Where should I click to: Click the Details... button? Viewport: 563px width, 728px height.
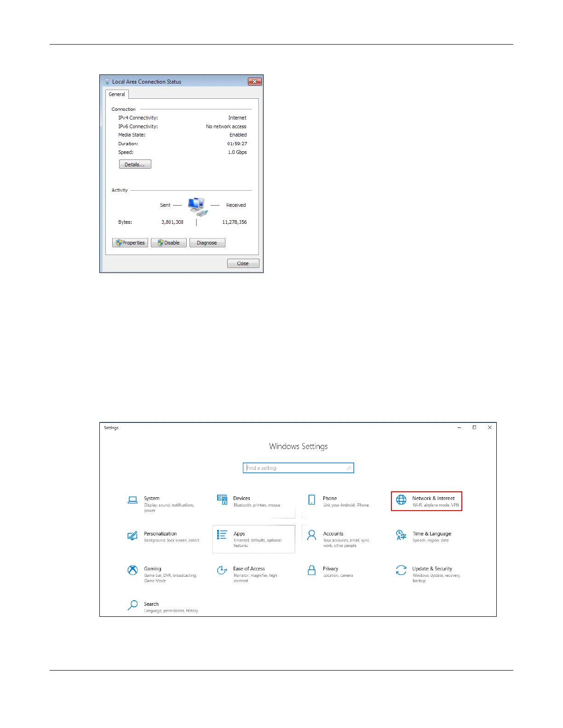click(135, 165)
